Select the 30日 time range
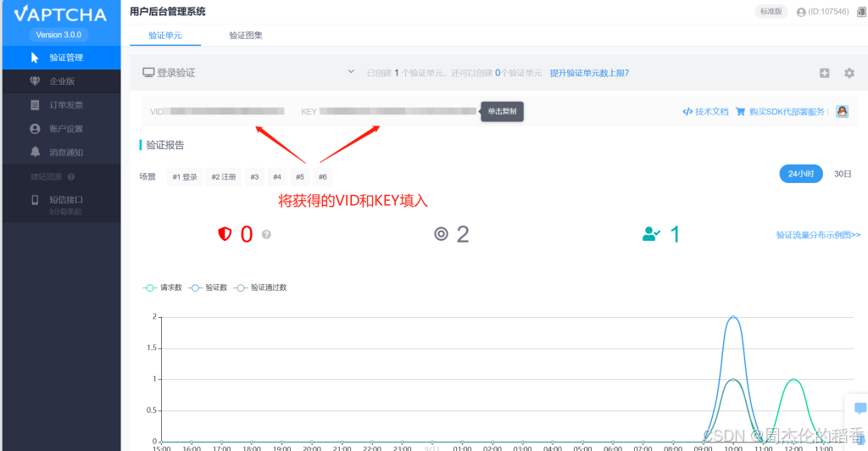868x451 pixels. 843,174
